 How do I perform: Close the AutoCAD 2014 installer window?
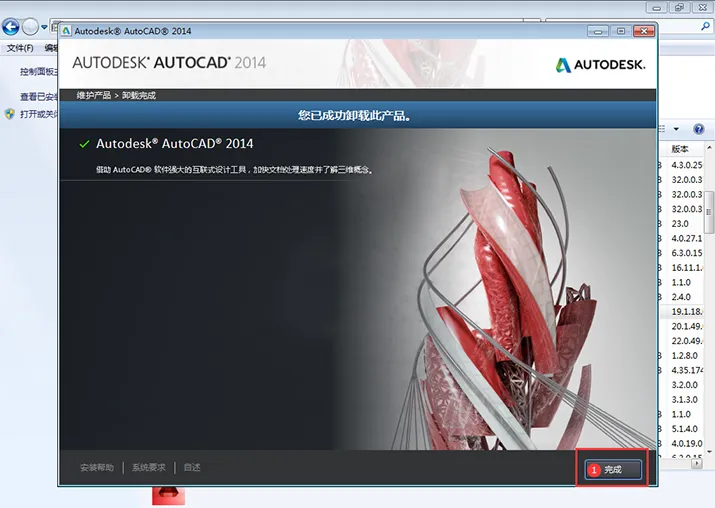644,31
